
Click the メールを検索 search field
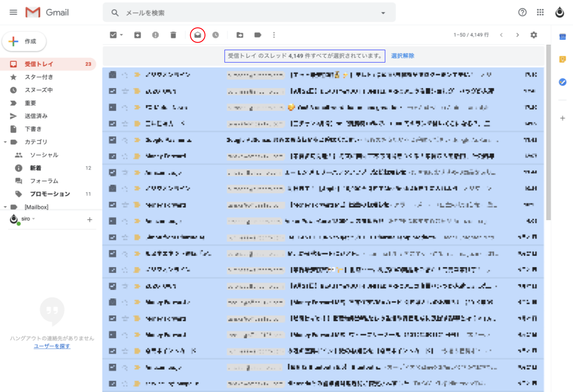[246, 13]
